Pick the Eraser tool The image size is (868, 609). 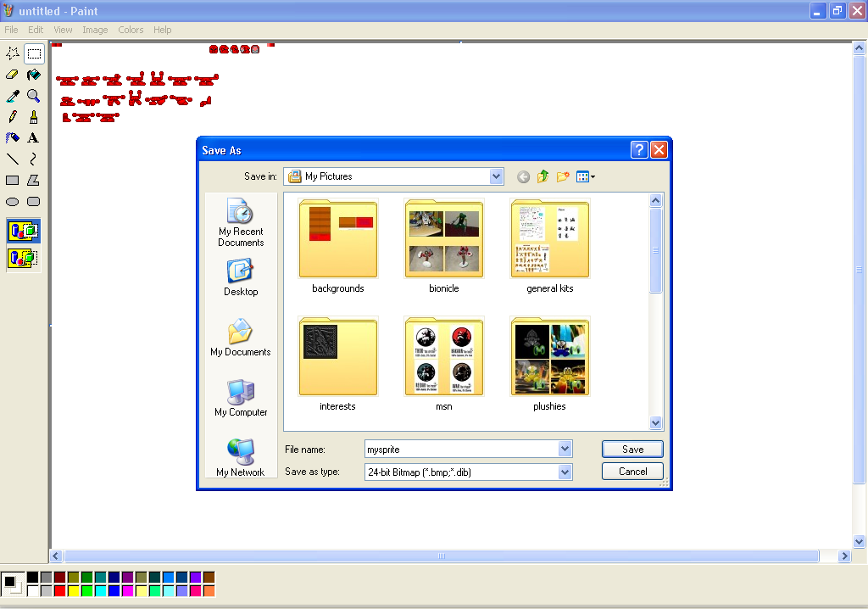pos(12,75)
